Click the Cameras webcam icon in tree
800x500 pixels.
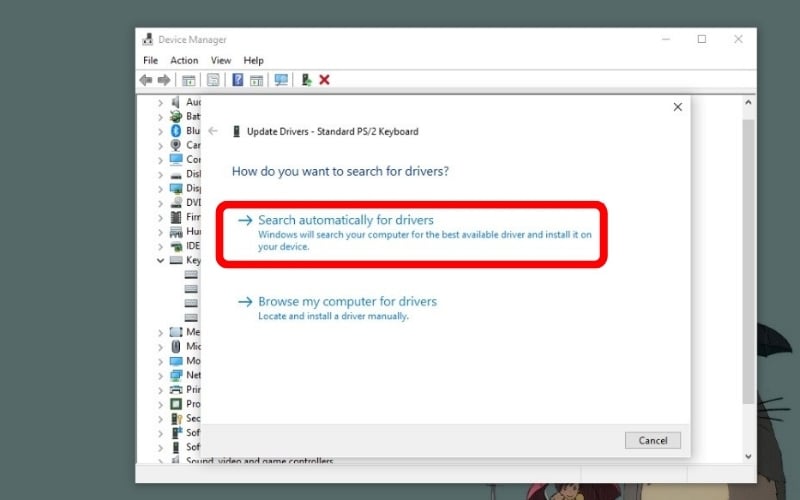tap(176, 145)
